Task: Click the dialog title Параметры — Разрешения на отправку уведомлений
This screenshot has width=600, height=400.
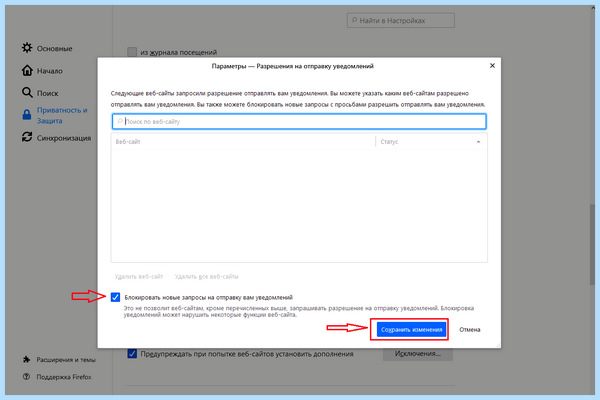Action: [x=292, y=66]
